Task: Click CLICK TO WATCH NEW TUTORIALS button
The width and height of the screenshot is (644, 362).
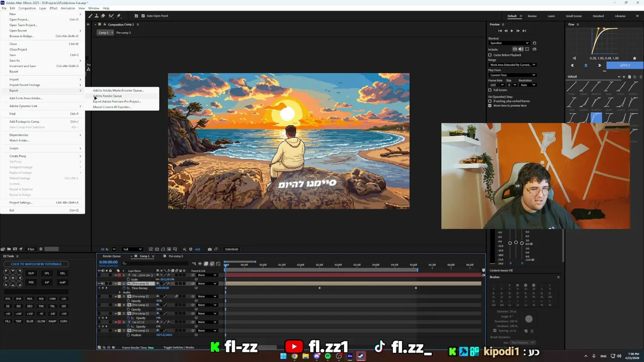Action: tap(36, 264)
